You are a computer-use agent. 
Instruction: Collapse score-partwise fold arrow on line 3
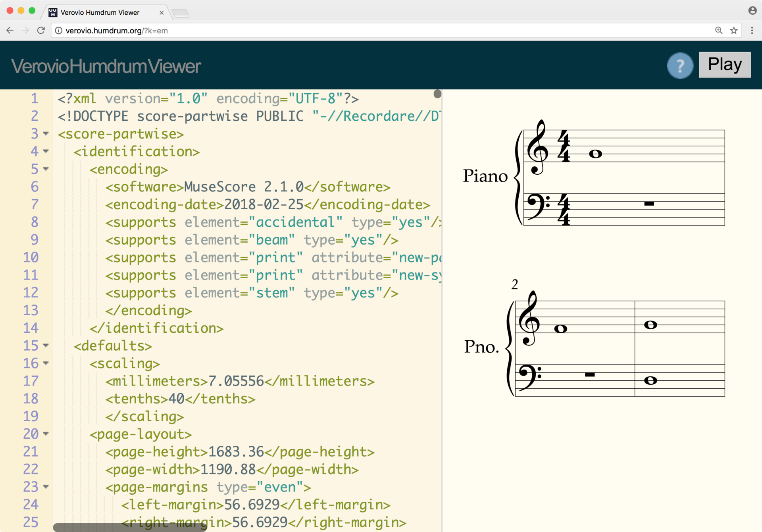click(x=46, y=134)
